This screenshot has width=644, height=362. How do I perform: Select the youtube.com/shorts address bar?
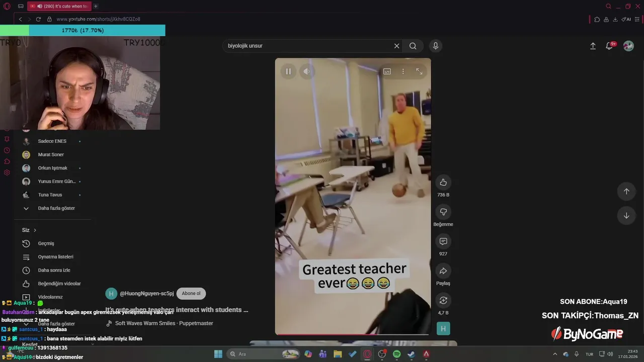pyautogui.click(x=99, y=19)
